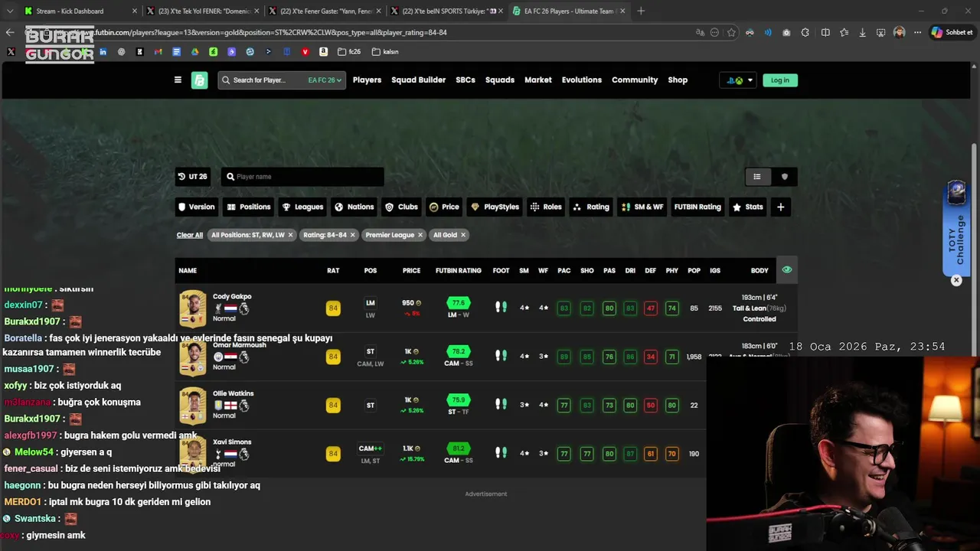Open Xavi Simons player page
This screenshot has height=551, width=980.
[232, 442]
